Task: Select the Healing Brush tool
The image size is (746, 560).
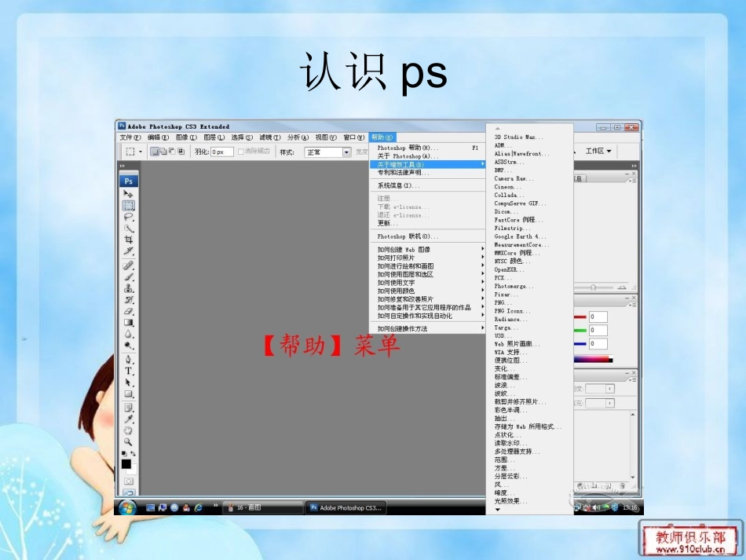Action: point(129,265)
